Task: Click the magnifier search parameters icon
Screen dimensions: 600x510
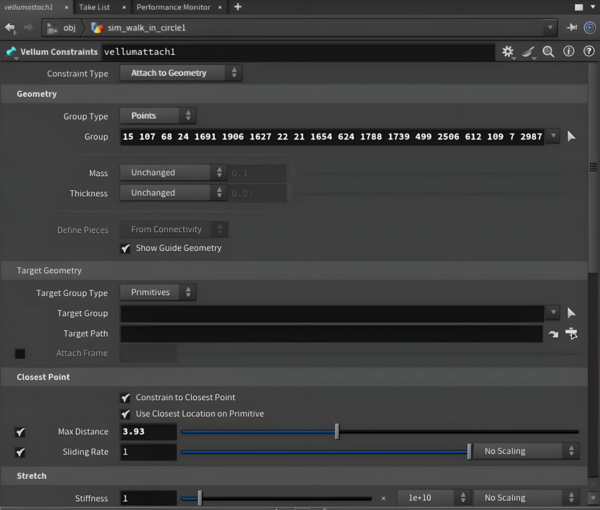Action: click(x=548, y=51)
